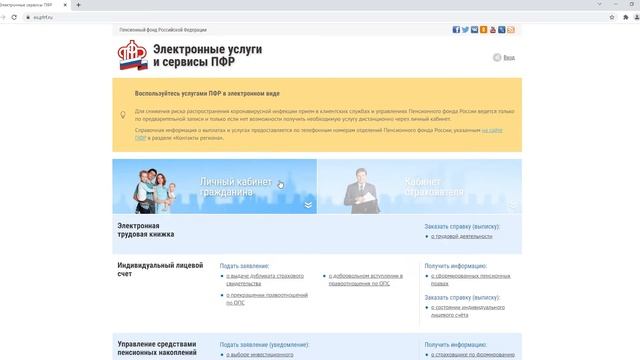This screenshot has width=640, height=360.
Task: Click the family photo thumbnail
Action: [x=156, y=191]
